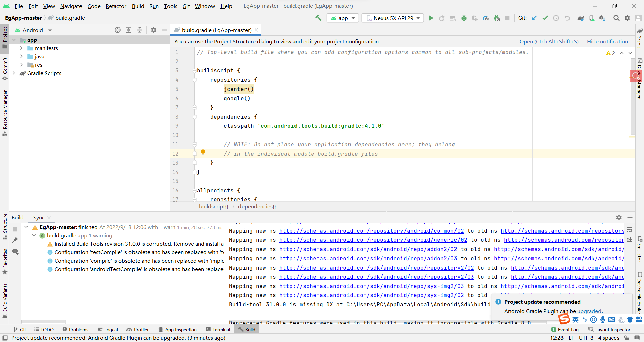Open Search Everywhere with the magnifier icon
This screenshot has height=342, width=644.
616,18
